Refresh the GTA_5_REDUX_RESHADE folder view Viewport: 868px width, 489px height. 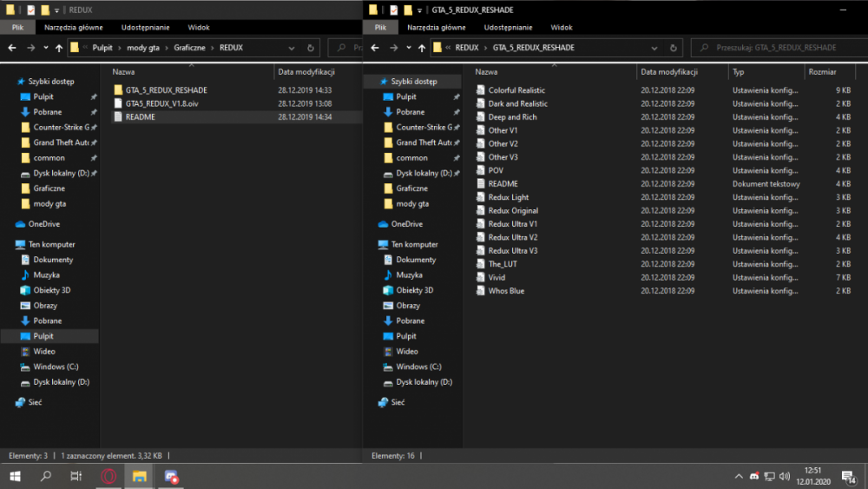tap(674, 48)
